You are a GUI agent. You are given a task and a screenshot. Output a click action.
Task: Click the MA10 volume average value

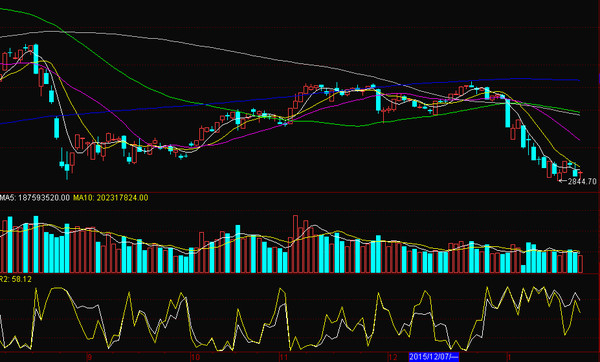tap(122, 198)
